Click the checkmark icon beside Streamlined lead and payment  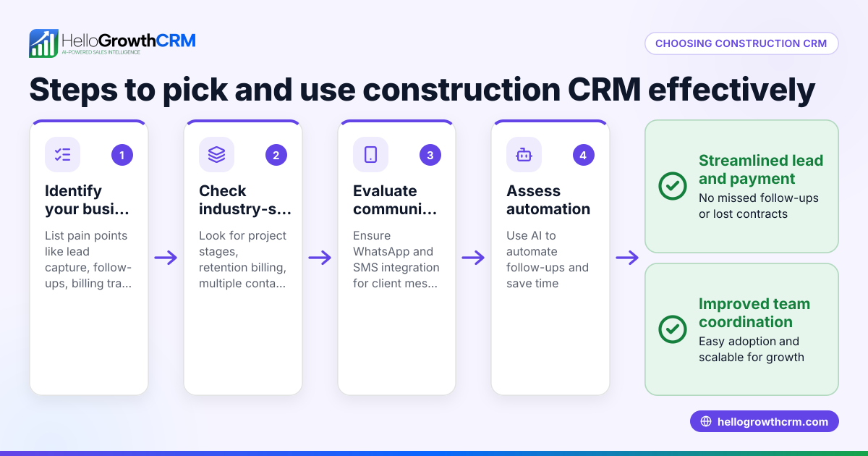pyautogui.click(x=673, y=186)
